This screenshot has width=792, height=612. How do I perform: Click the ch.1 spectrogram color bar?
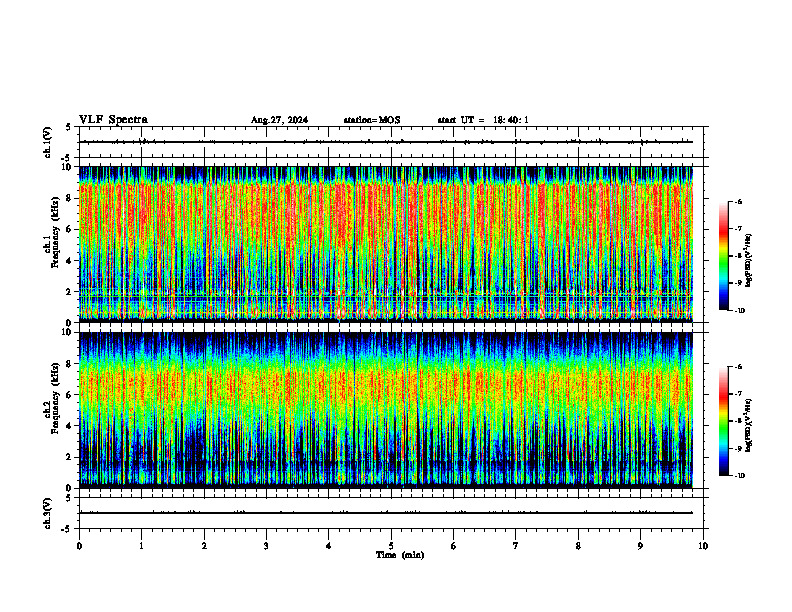723,256
